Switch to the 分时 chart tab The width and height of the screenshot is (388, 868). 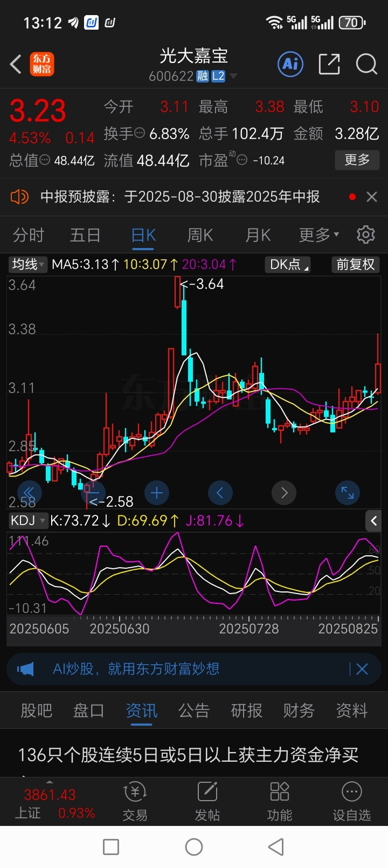(29, 236)
